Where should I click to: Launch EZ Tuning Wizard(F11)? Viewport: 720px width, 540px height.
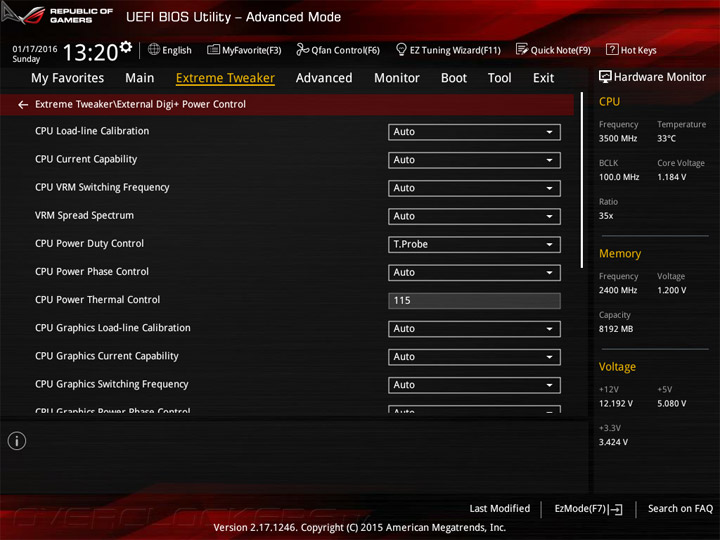pos(448,50)
